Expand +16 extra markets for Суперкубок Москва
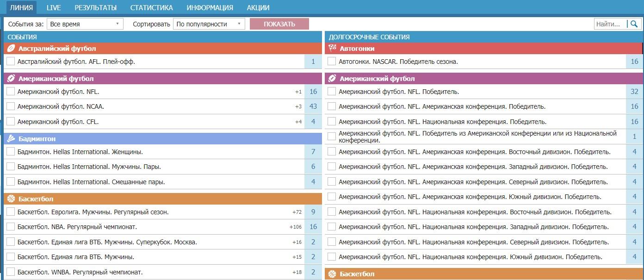Screen dimensions: 644x280 (297, 243)
